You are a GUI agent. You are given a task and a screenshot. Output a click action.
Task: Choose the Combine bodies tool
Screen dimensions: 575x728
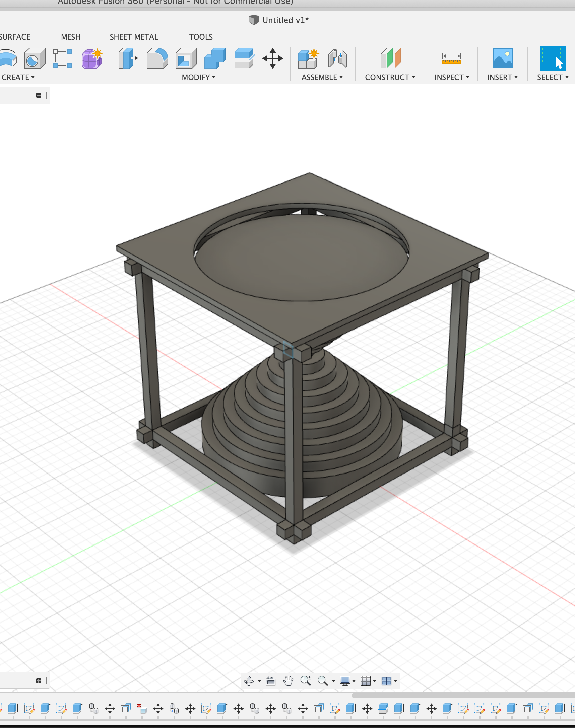coord(215,59)
